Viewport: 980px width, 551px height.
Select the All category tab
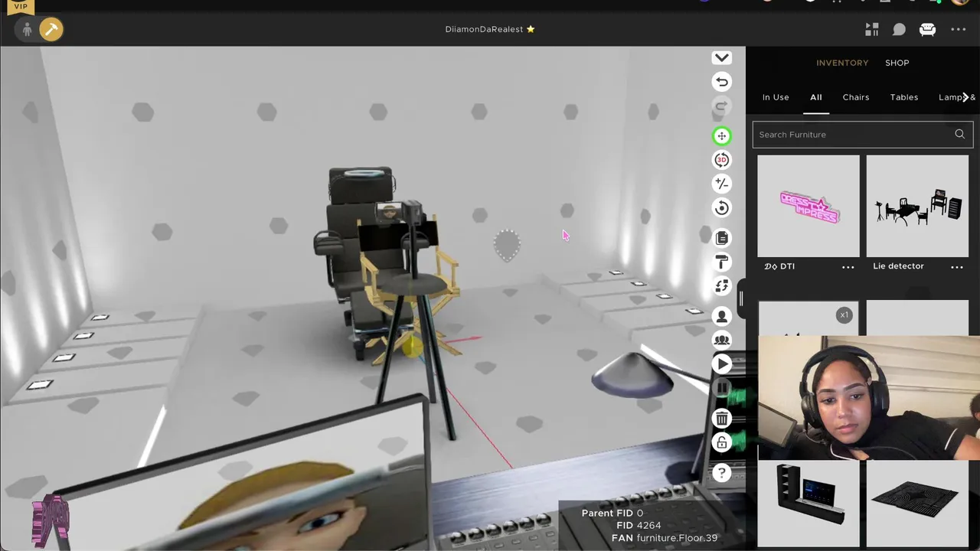(x=816, y=97)
